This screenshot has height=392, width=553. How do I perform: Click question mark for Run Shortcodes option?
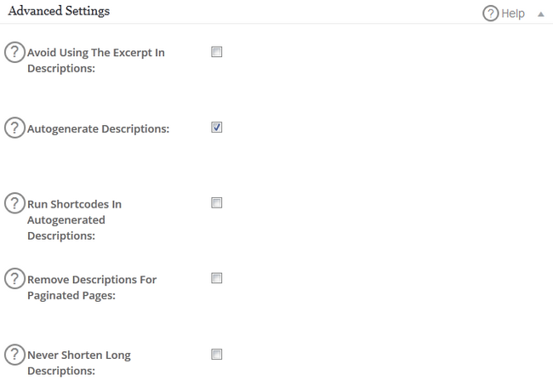point(14,204)
